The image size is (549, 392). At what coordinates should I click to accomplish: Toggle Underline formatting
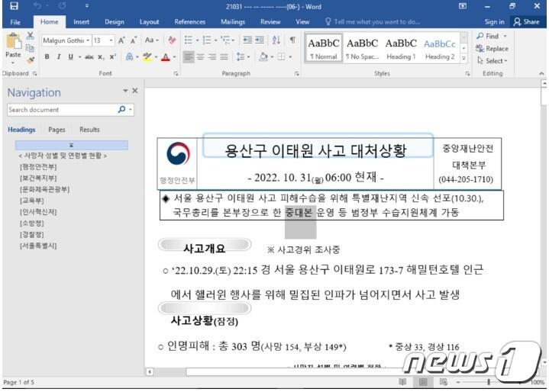click(x=71, y=56)
